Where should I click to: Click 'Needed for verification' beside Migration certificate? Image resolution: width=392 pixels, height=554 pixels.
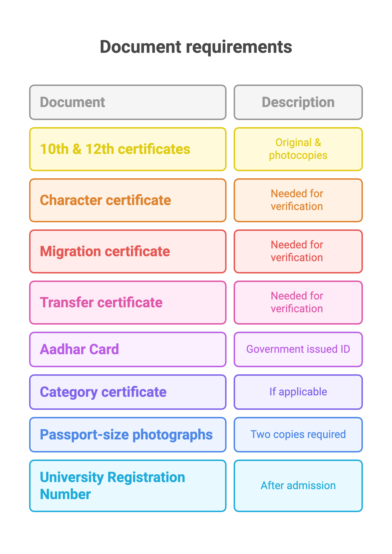click(x=298, y=251)
